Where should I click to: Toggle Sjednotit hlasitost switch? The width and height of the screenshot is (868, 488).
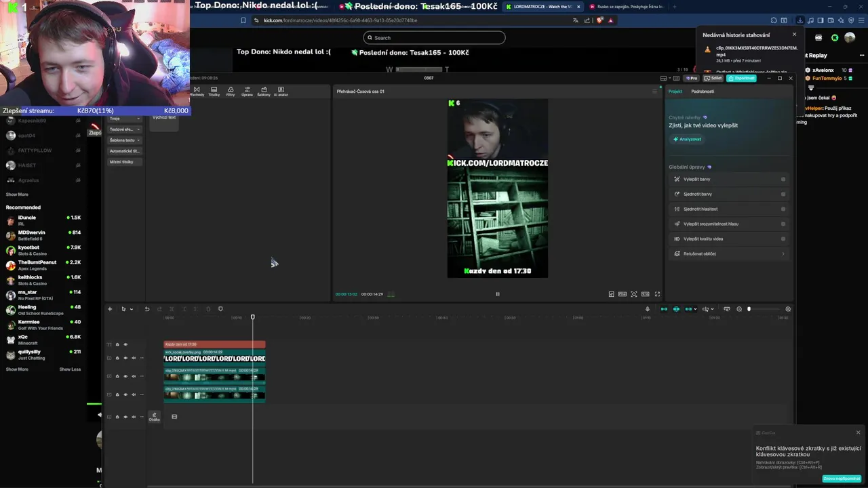tap(783, 209)
